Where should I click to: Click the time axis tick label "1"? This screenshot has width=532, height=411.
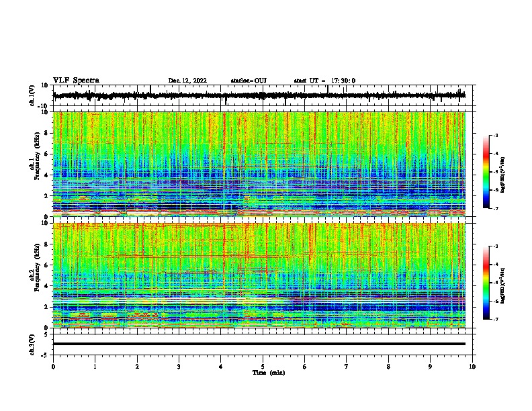coord(95,367)
